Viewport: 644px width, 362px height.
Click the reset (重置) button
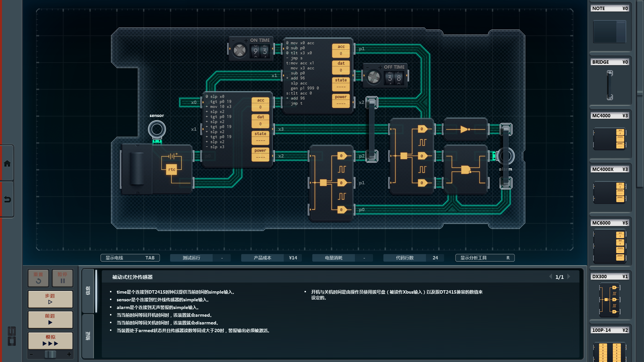(x=38, y=278)
